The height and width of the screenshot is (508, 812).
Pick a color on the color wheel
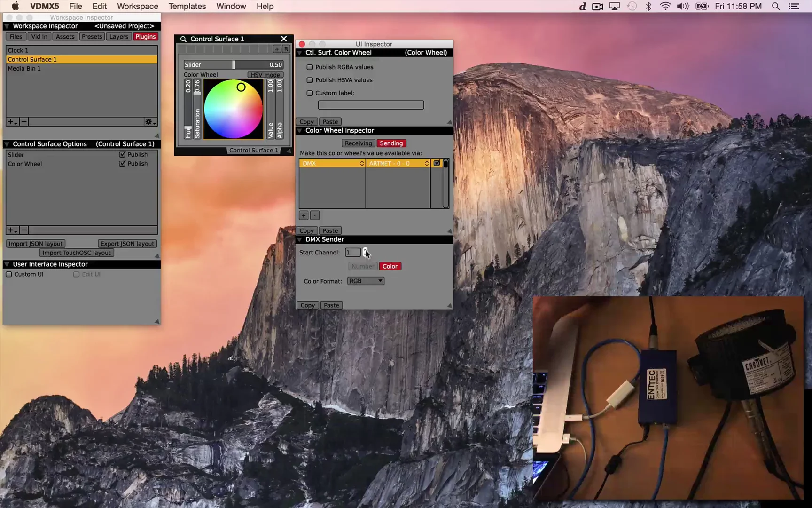[233, 109]
